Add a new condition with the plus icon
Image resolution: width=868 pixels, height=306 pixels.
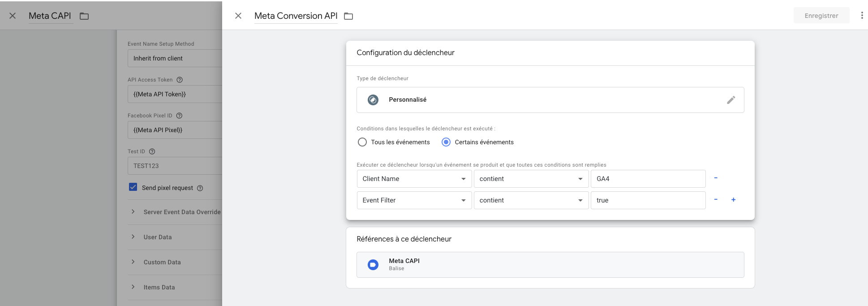[x=733, y=200]
